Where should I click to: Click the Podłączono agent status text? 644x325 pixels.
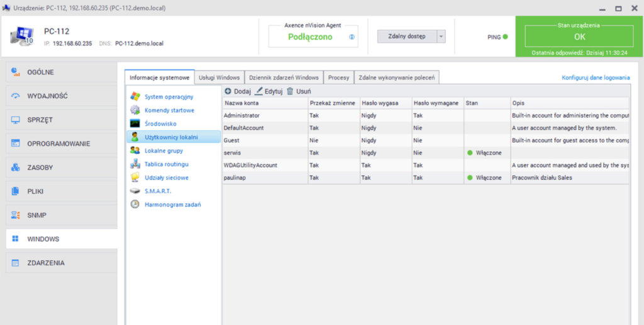coord(310,37)
